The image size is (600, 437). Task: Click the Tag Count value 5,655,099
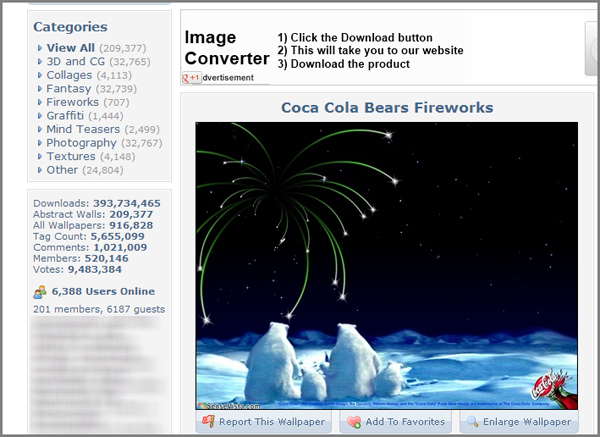[117, 236]
